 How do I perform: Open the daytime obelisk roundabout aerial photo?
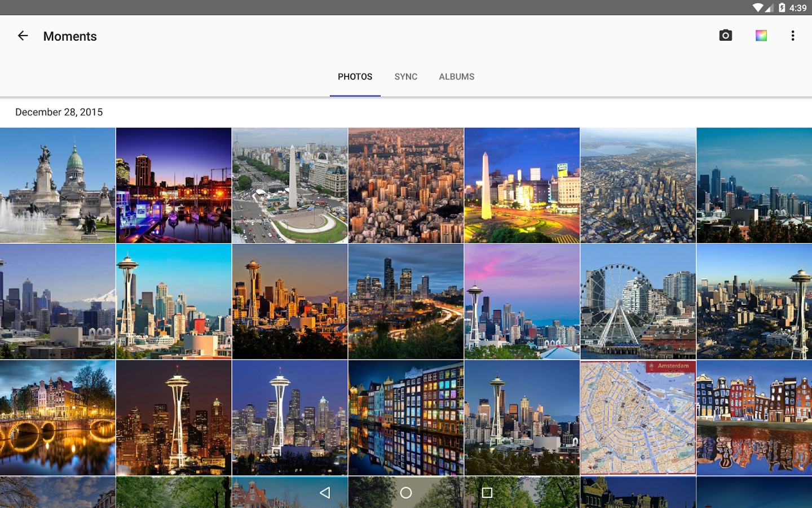[290, 185]
